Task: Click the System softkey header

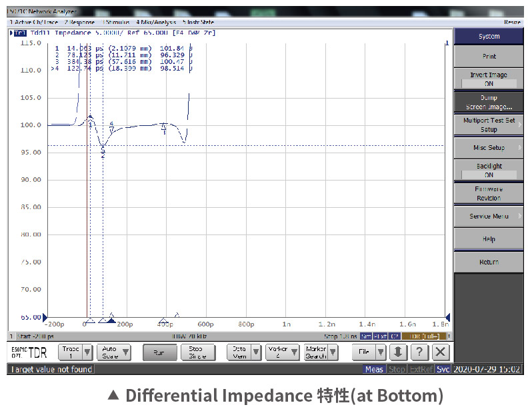Action: coord(489,36)
